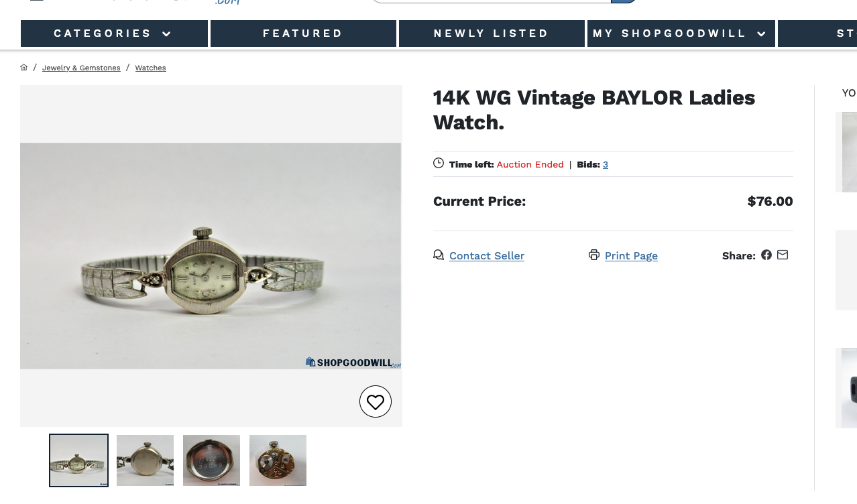View the inside caseback thumbnail
857x504 pixels.
[211, 460]
